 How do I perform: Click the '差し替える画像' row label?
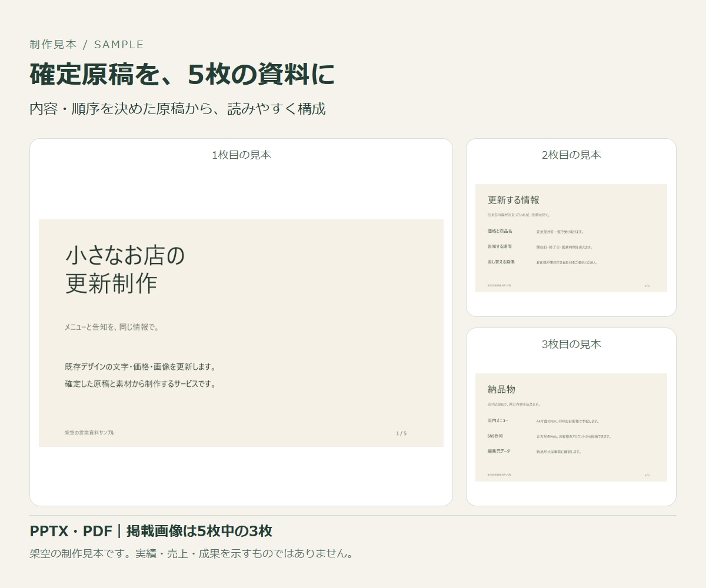tap(501, 262)
